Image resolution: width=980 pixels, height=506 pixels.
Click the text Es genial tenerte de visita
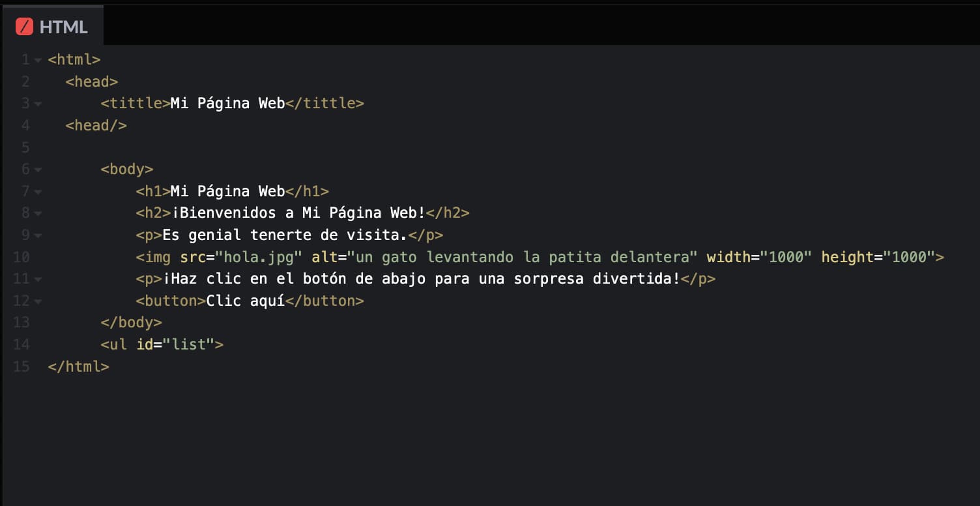[x=287, y=235]
